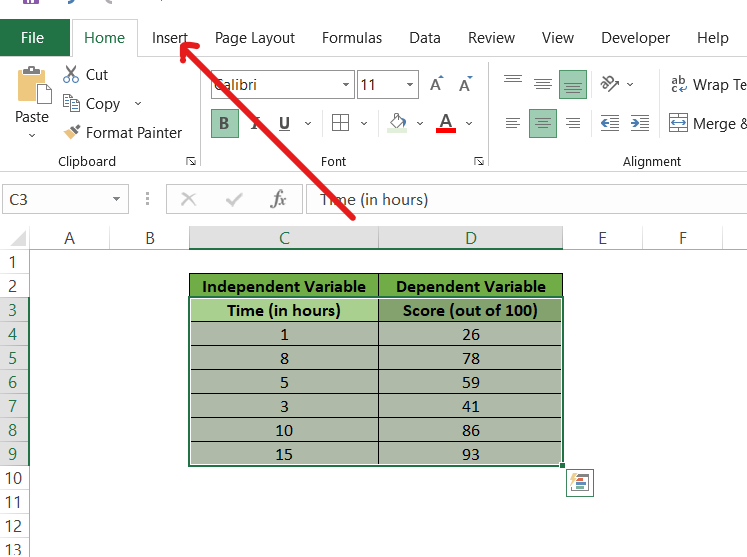Click the Borders grid icon
This screenshot has height=557, width=747.
(x=340, y=124)
